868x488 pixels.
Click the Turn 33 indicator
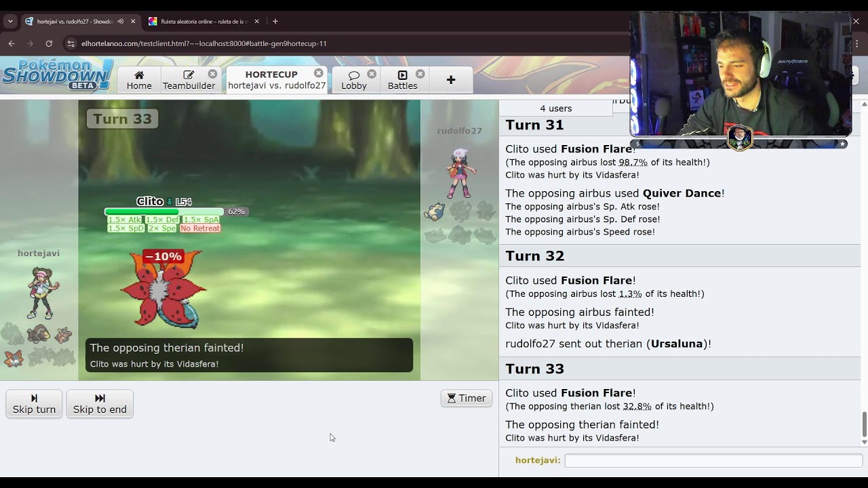[123, 119]
